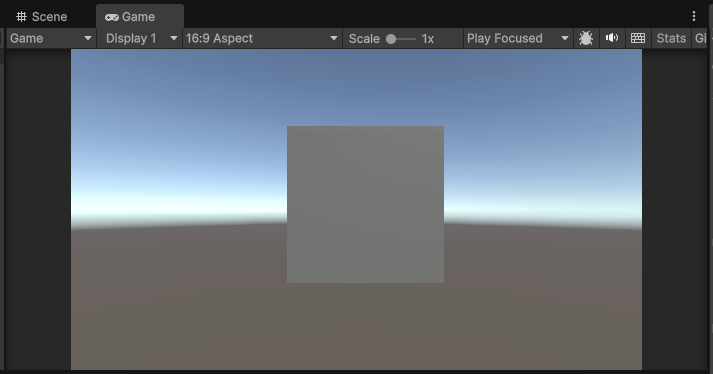The image size is (713, 374).
Task: Click the gamepad icon on Game tab
Action: click(x=112, y=17)
